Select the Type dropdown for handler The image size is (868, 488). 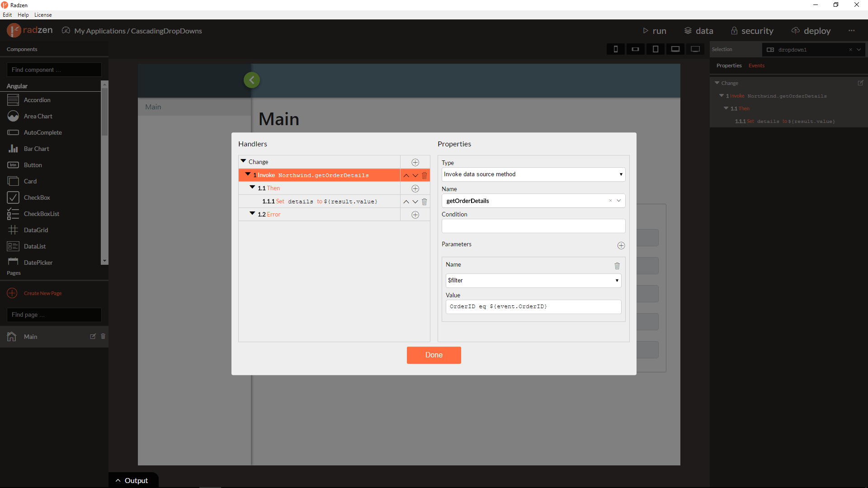click(x=533, y=174)
